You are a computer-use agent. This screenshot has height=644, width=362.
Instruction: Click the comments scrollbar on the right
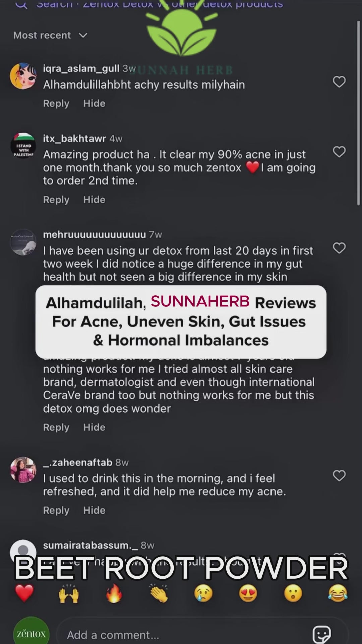point(358,114)
